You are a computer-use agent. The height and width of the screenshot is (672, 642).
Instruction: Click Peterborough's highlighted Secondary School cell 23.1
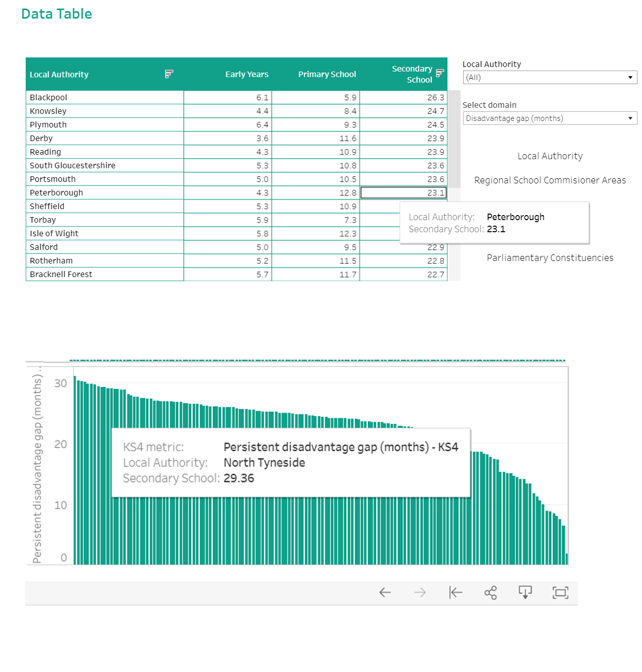click(404, 193)
